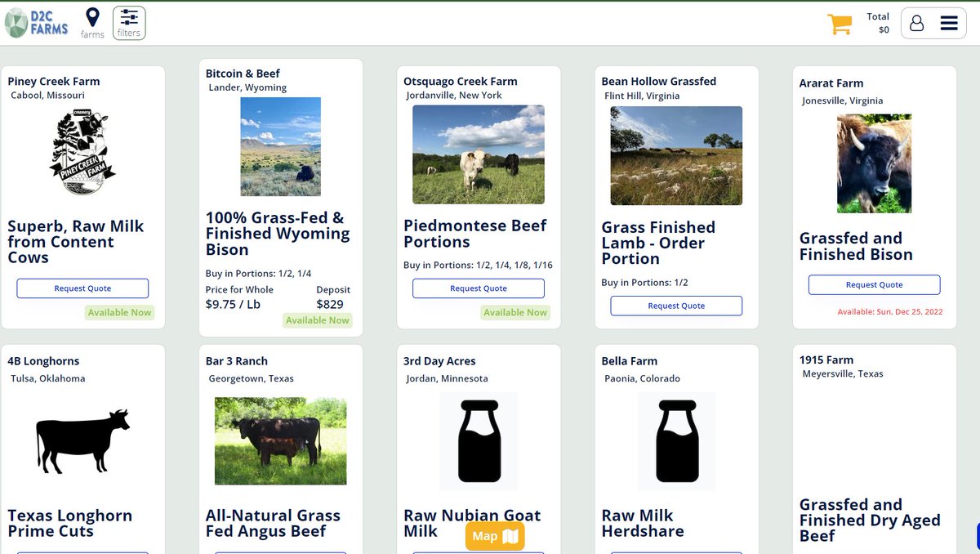Click the Bar 3 Ranch farm name

tap(237, 360)
